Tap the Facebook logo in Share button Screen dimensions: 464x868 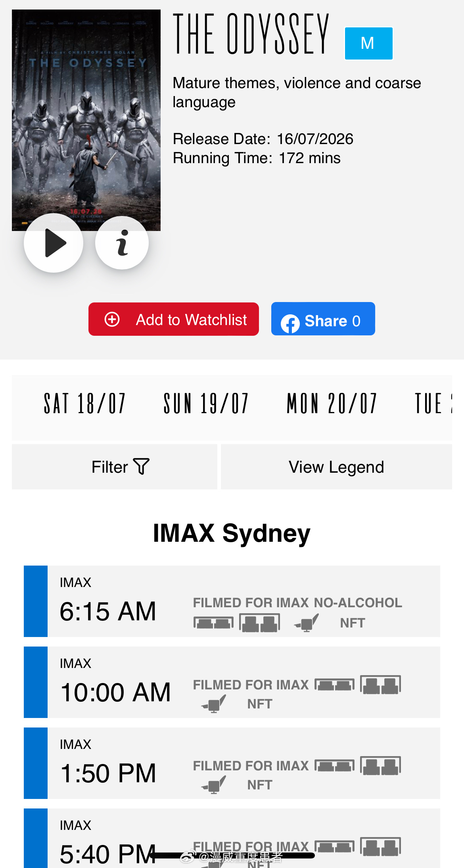pyautogui.click(x=290, y=323)
